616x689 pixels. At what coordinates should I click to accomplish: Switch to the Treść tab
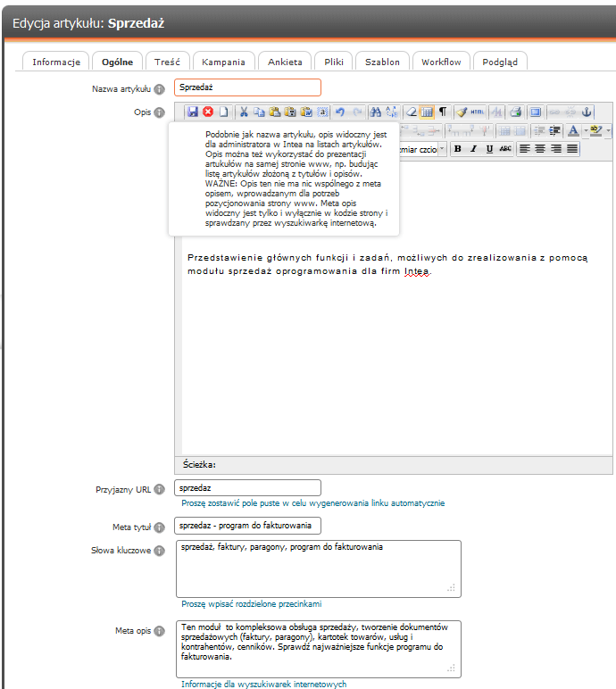coord(167,62)
